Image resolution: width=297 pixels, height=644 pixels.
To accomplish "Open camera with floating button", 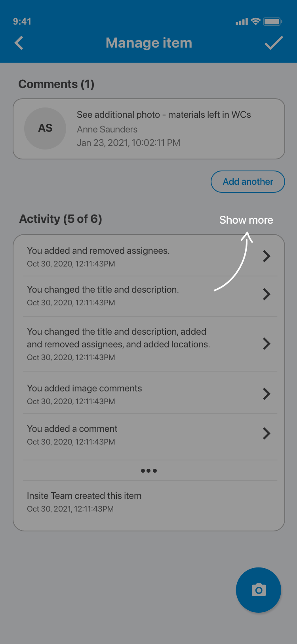I will 259,590.
